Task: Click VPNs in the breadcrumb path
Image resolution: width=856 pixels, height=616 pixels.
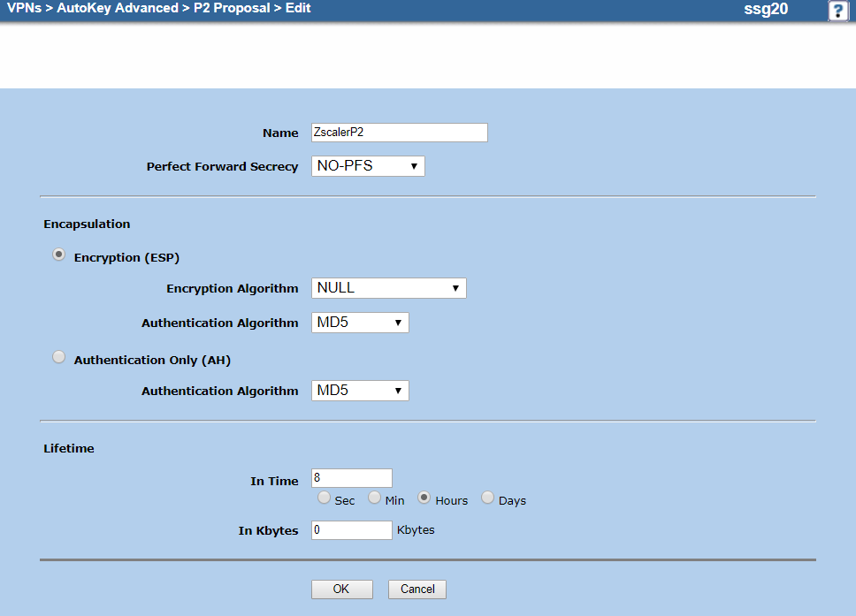Action: pos(24,9)
